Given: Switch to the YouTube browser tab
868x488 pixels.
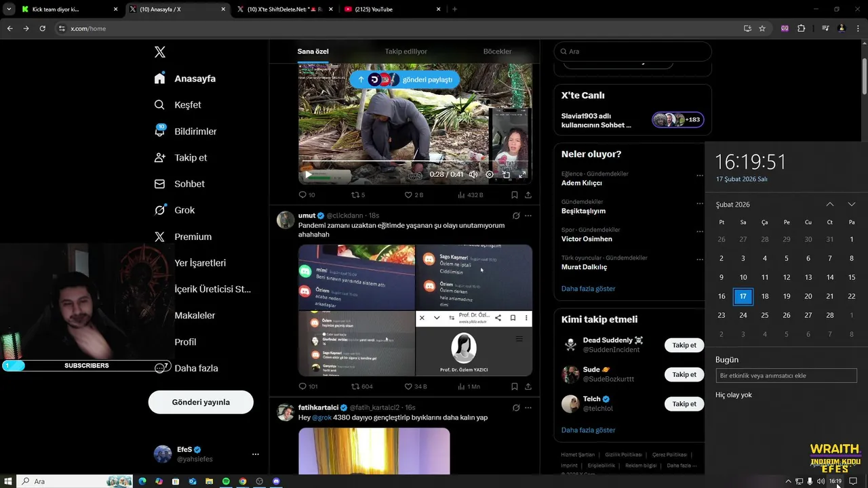Looking at the screenshot, I should tap(391, 9).
